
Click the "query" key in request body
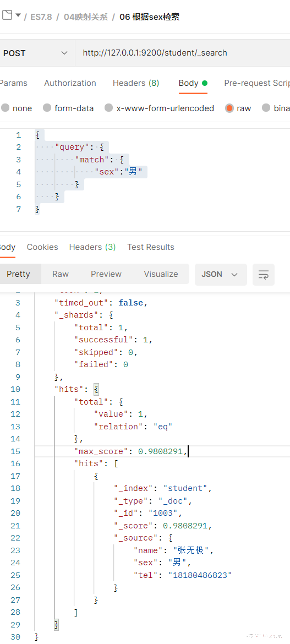pyautogui.click(x=72, y=147)
